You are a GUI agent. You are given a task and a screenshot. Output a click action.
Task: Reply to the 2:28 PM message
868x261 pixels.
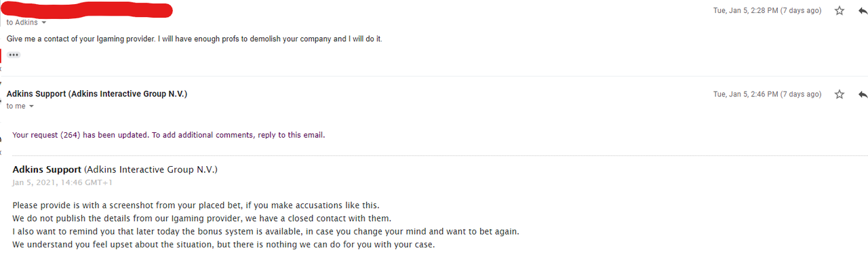(x=863, y=11)
